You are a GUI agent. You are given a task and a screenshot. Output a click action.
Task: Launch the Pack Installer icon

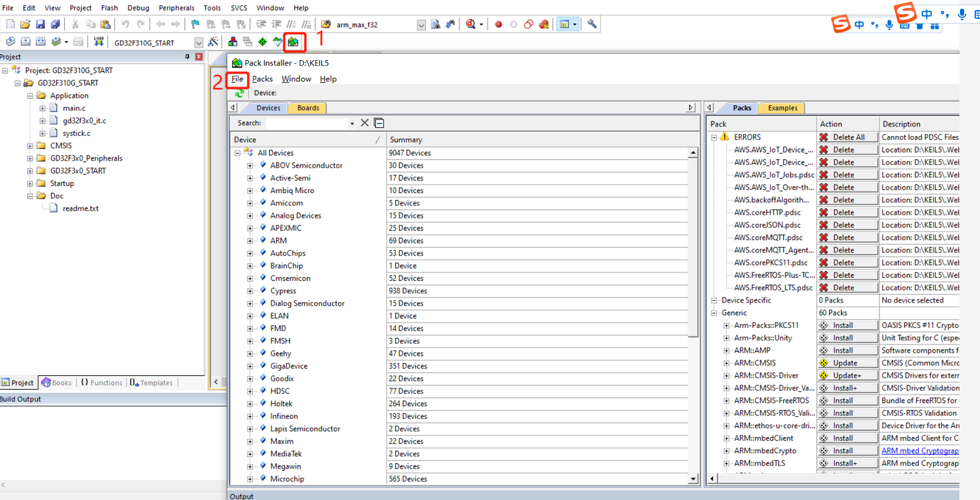click(293, 42)
